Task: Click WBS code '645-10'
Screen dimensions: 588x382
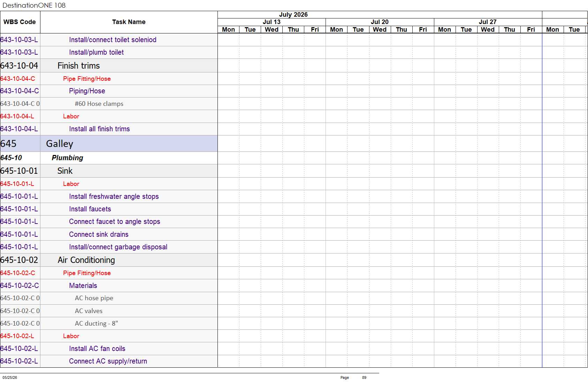Action: 11,158
